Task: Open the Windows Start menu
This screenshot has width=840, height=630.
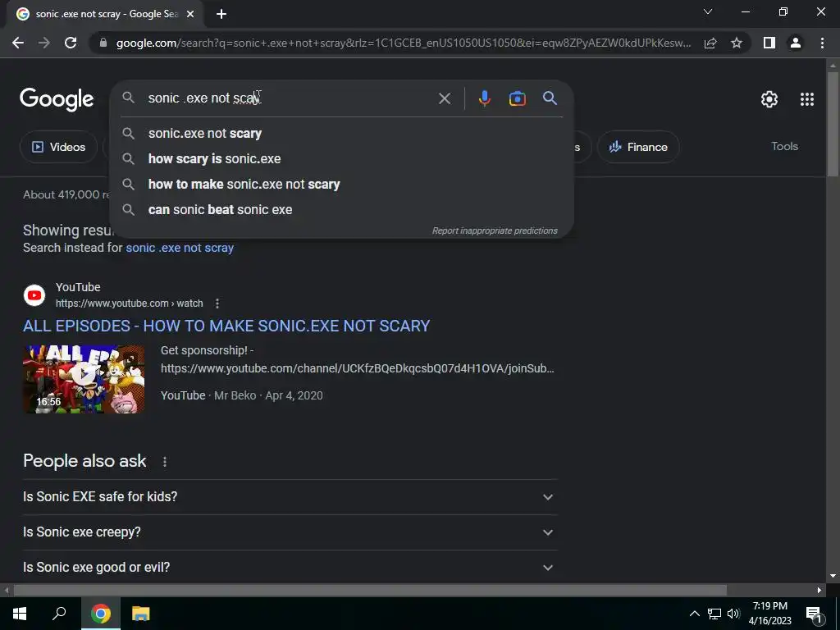Action: click(x=20, y=614)
